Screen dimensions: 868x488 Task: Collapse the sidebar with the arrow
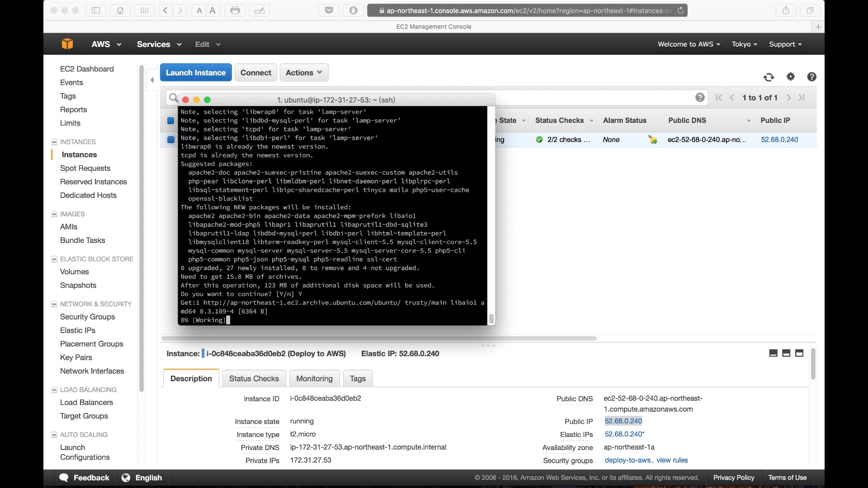pyautogui.click(x=152, y=80)
